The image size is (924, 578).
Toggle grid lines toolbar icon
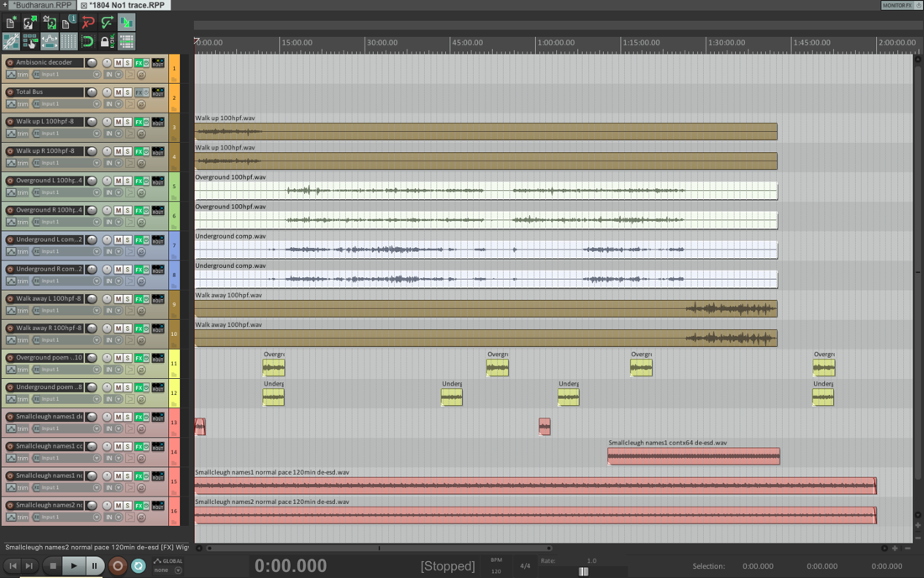pyautogui.click(x=68, y=41)
